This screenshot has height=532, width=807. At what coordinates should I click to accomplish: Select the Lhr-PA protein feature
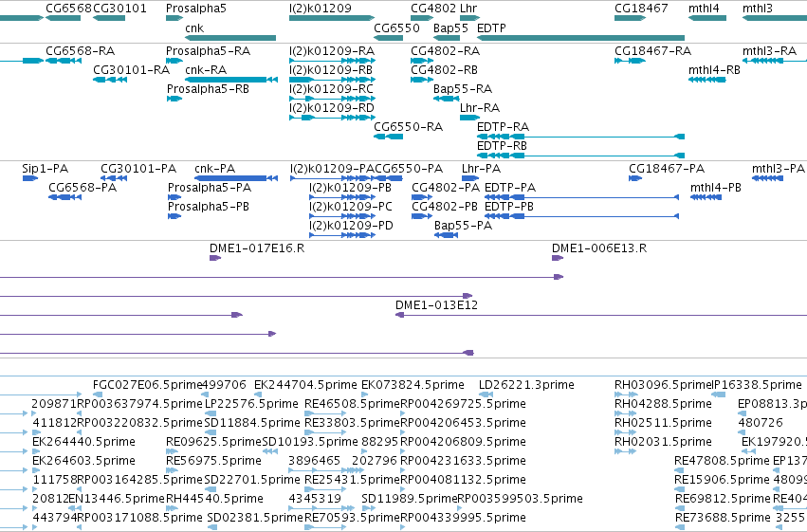coord(470,178)
